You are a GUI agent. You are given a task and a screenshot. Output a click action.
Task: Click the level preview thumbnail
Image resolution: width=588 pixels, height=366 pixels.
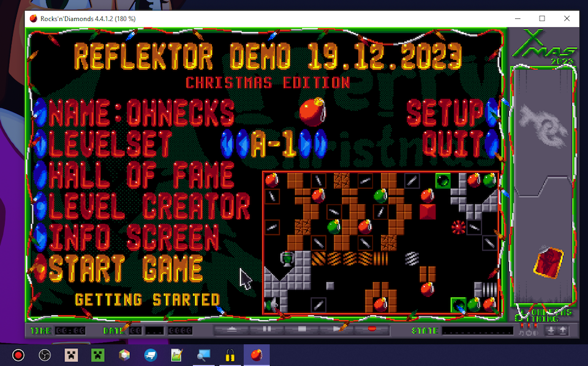[381, 243]
